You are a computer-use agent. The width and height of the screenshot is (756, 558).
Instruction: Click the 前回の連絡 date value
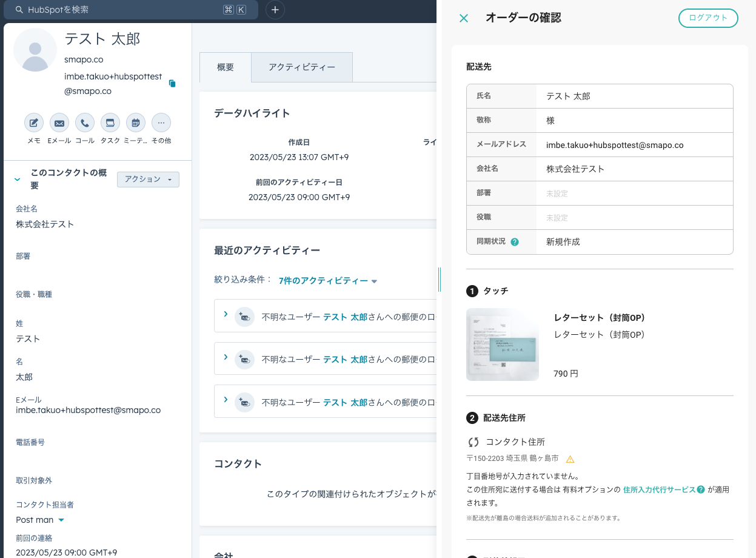pyautogui.click(x=66, y=553)
